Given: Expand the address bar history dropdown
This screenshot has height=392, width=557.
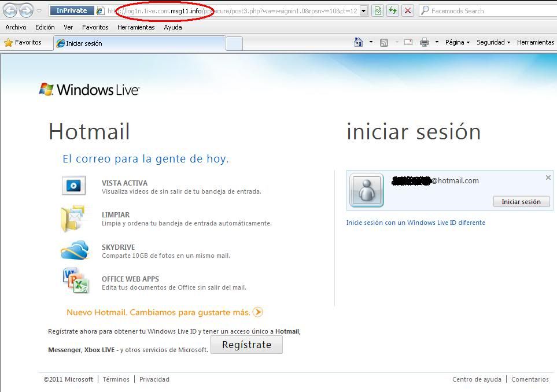Looking at the screenshot, I should coord(363,10).
